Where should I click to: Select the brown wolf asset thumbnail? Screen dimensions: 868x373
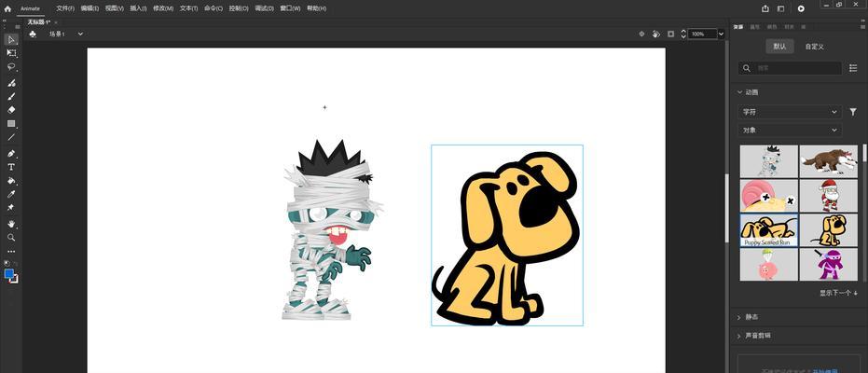coord(828,161)
